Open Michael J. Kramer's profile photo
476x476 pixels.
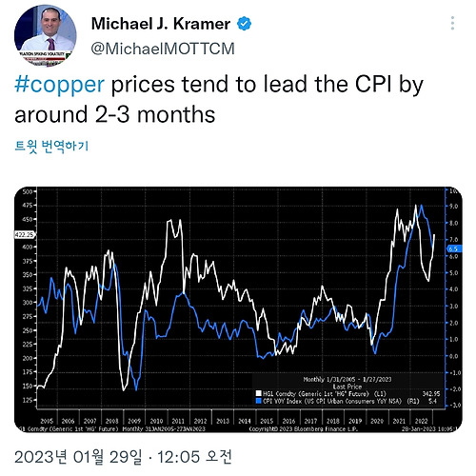coord(45,35)
